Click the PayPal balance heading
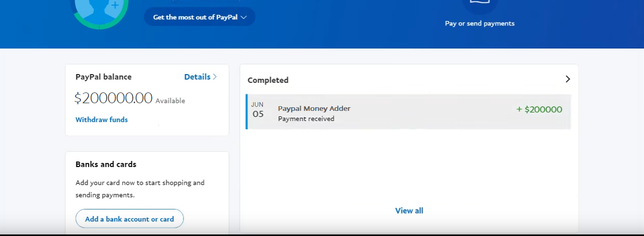This screenshot has height=236, width=644. (x=103, y=77)
